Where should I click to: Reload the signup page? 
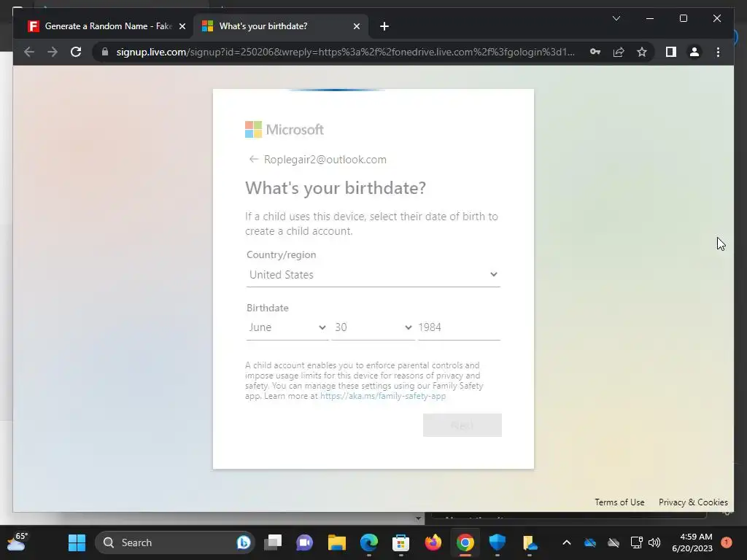click(x=76, y=52)
